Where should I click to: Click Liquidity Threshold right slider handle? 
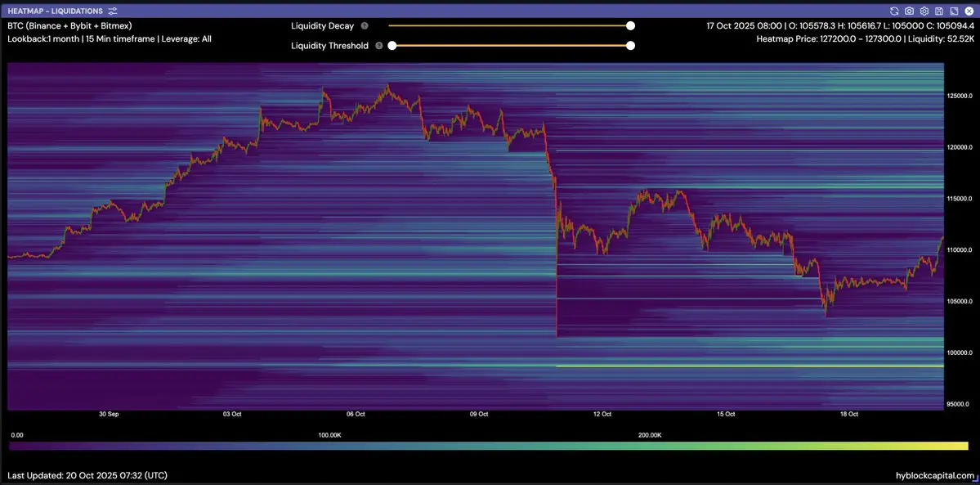631,46
